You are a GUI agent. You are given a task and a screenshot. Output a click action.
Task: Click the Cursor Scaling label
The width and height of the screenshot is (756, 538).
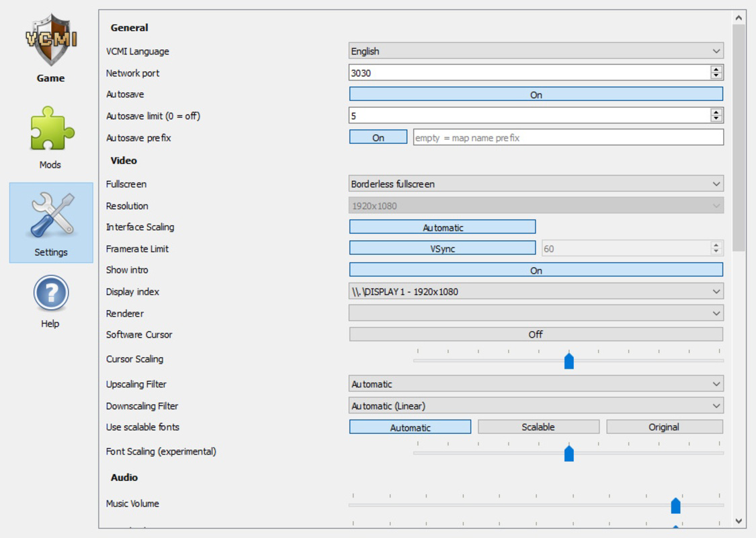click(x=134, y=359)
